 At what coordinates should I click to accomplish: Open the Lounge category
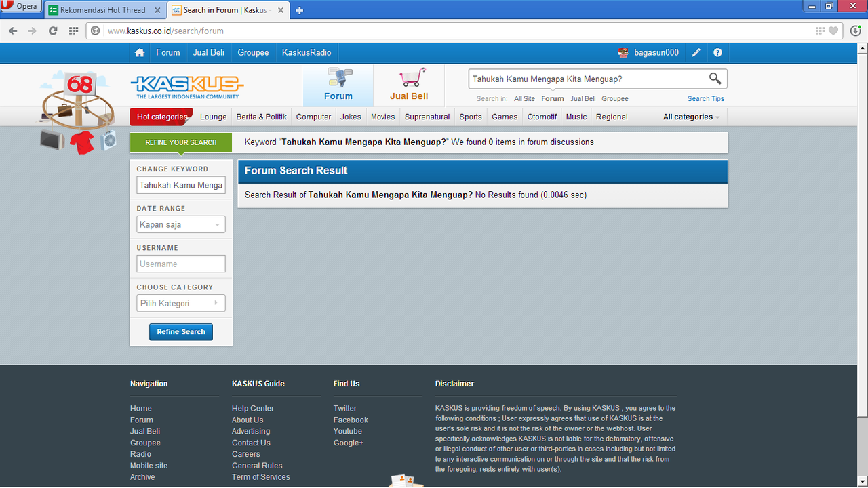click(x=213, y=117)
